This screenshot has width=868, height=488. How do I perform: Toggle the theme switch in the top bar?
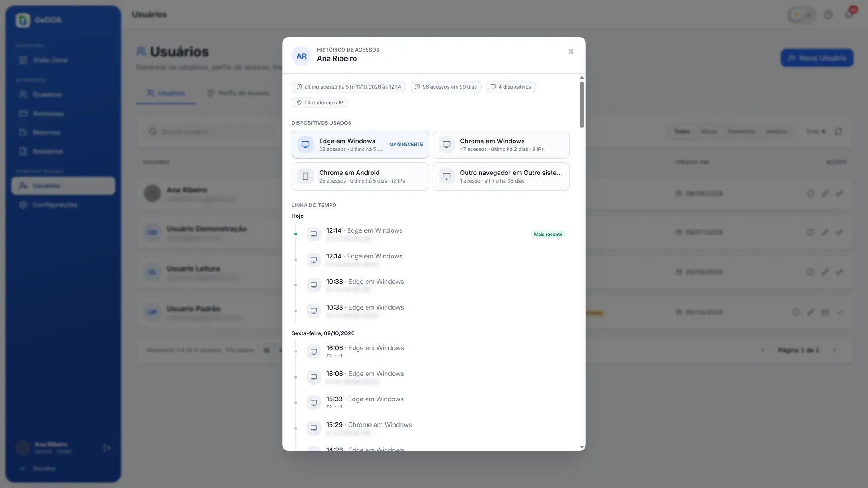(x=802, y=15)
